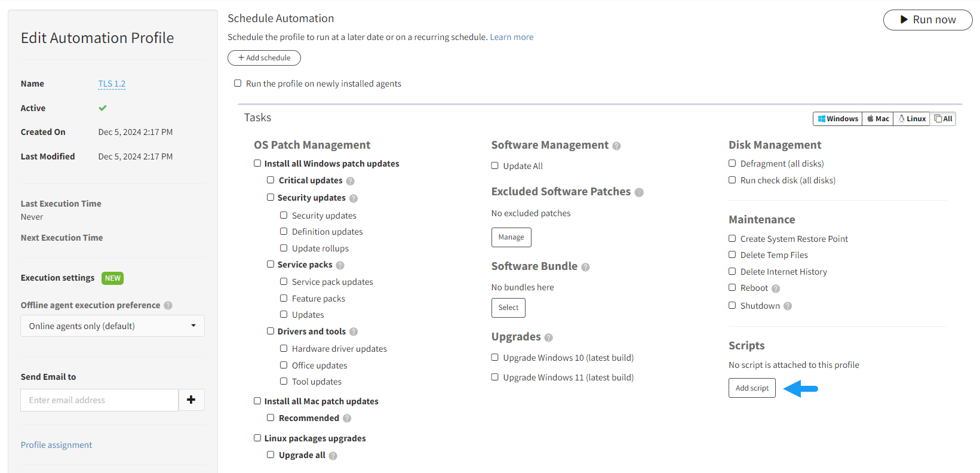Click the help icon beside Critical updates

[x=351, y=181]
